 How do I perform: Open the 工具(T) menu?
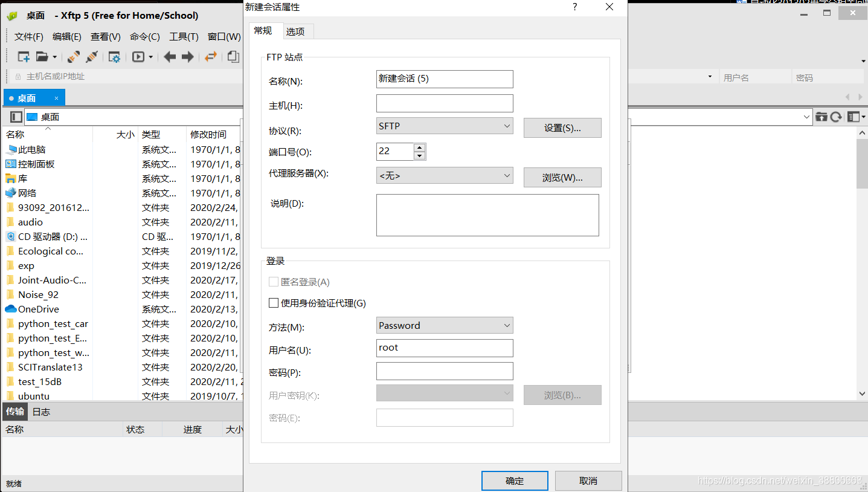tap(184, 36)
